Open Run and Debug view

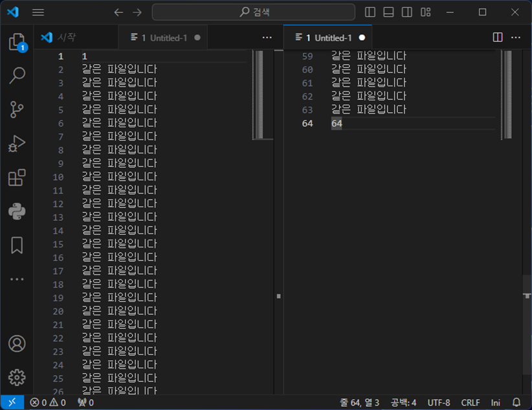(17, 143)
